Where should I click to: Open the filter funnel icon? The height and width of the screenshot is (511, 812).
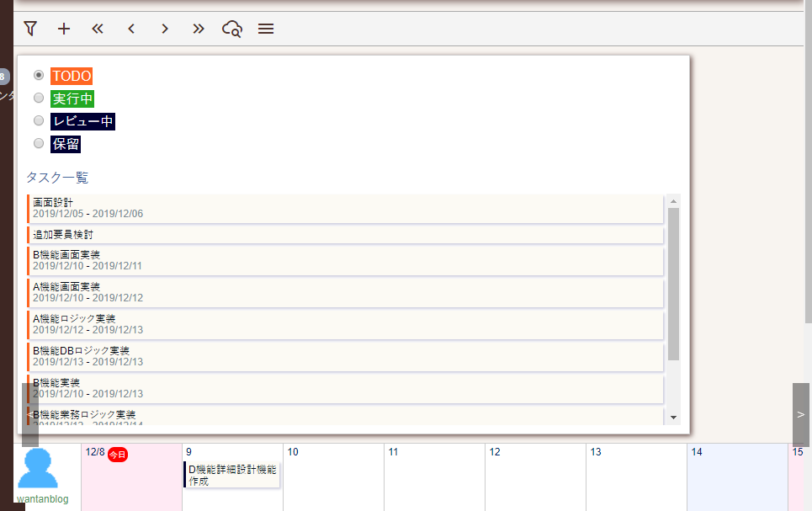[30, 29]
